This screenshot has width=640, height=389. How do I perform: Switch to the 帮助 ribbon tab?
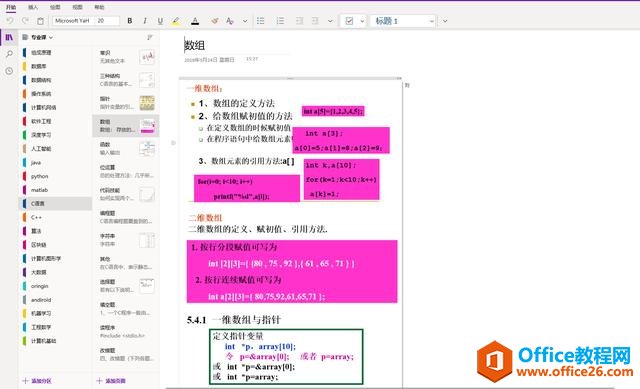pos(99,7)
